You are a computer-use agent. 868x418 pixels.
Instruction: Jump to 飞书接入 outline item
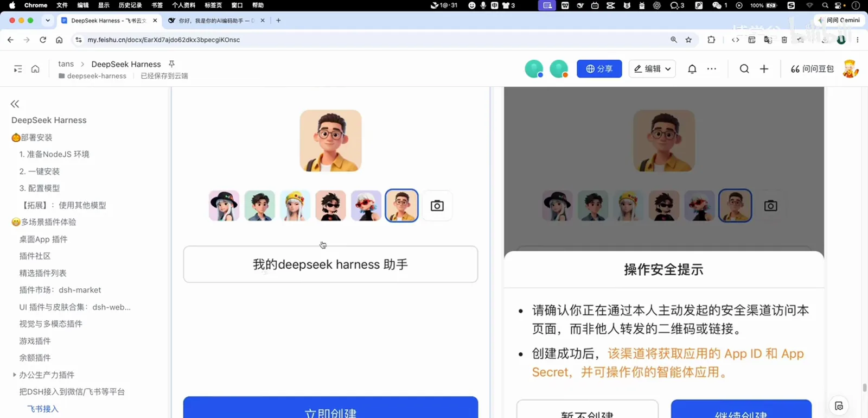tap(43, 409)
